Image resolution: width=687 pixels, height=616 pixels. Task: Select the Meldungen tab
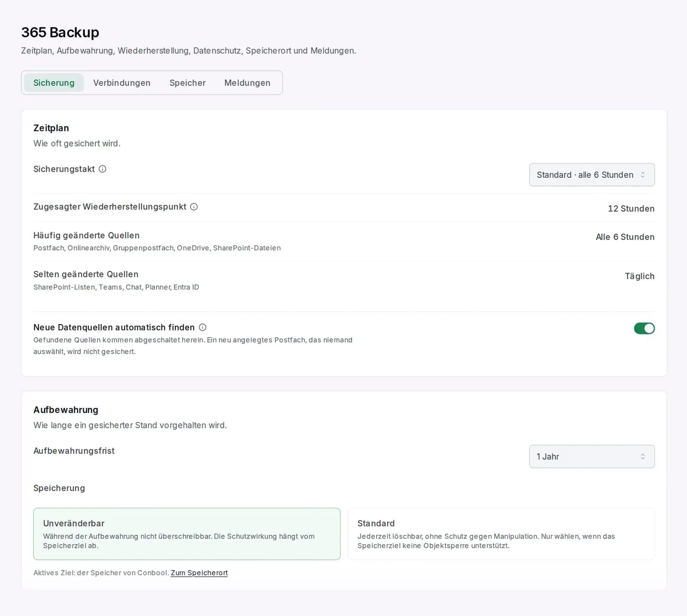click(x=247, y=83)
